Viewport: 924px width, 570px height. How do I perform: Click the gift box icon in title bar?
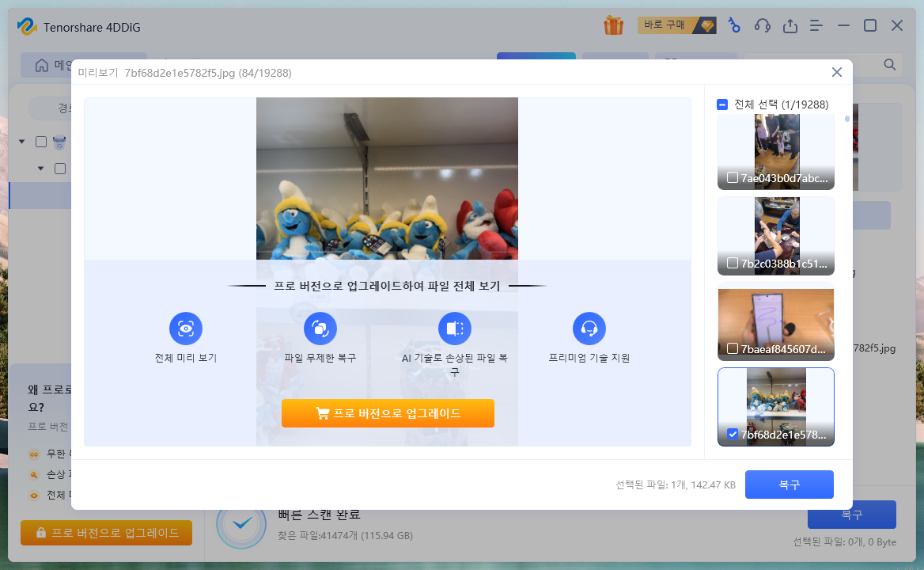613,26
